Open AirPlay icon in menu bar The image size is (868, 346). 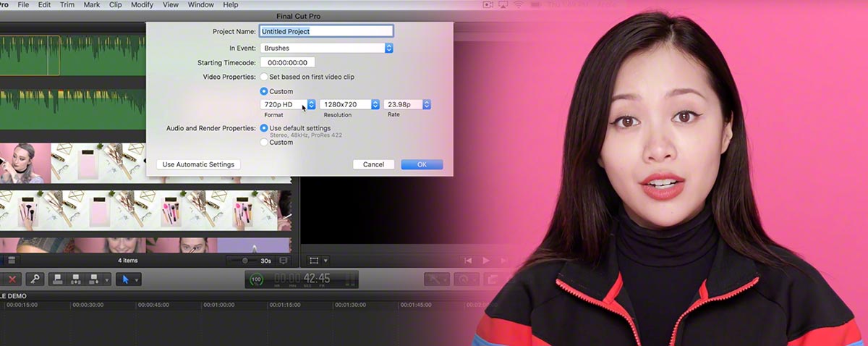[x=503, y=4]
